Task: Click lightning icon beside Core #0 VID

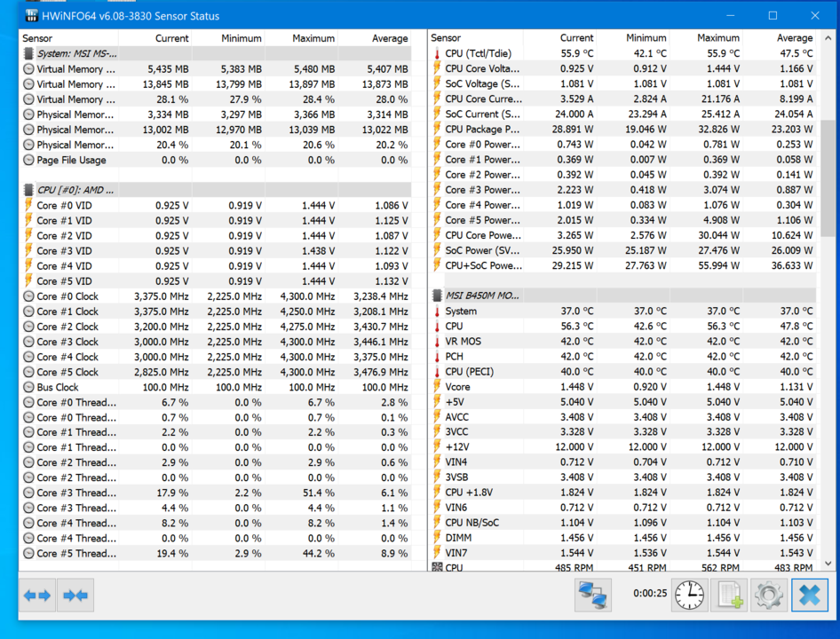Action: point(28,205)
